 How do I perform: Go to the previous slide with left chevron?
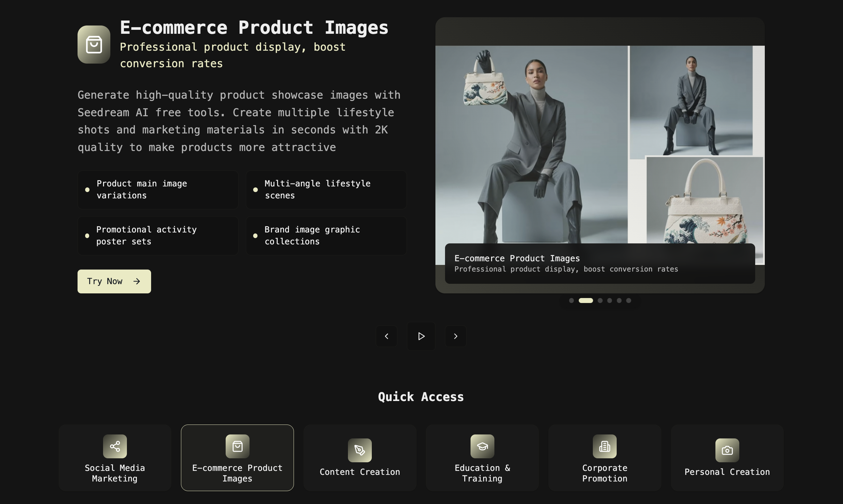coord(386,336)
